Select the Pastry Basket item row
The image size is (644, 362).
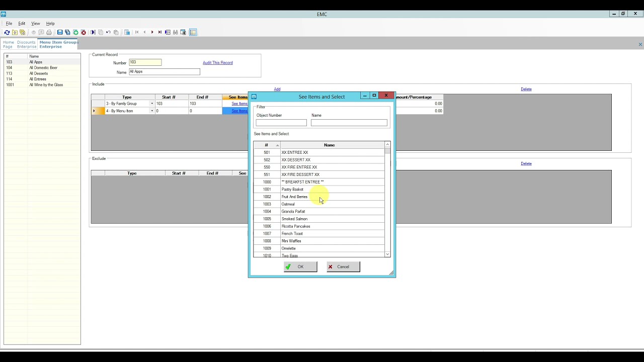pyautogui.click(x=319, y=190)
